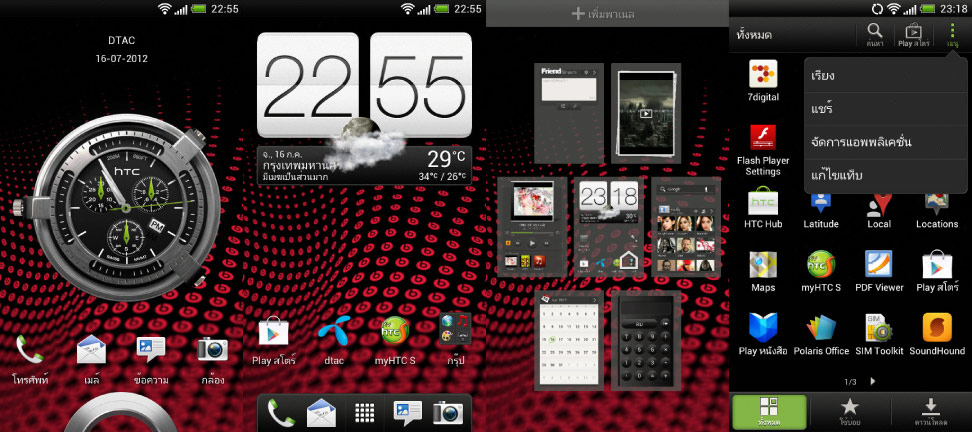Viewport: 972px width, 432px height.
Task: Open the HTC Hub app
Action: point(763,209)
